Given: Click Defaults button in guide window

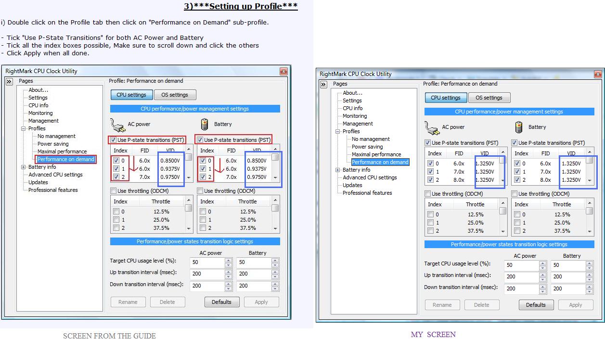Looking at the screenshot, I should [x=221, y=302].
